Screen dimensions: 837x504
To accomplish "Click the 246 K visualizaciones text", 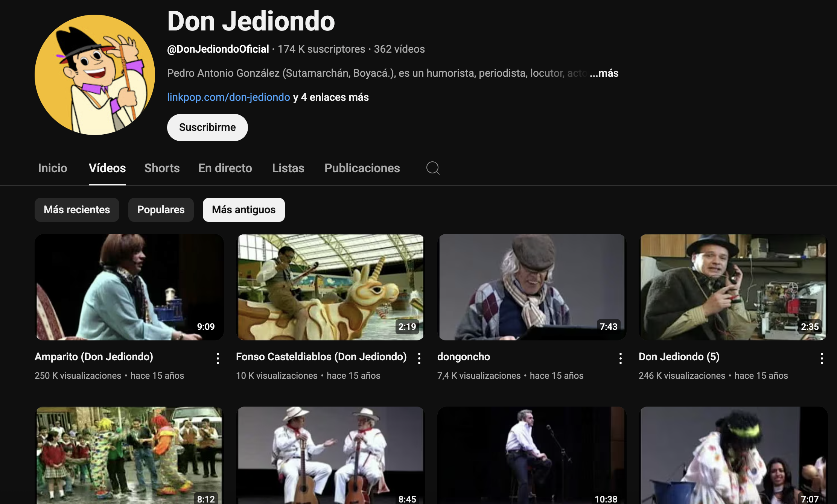I will pos(682,375).
